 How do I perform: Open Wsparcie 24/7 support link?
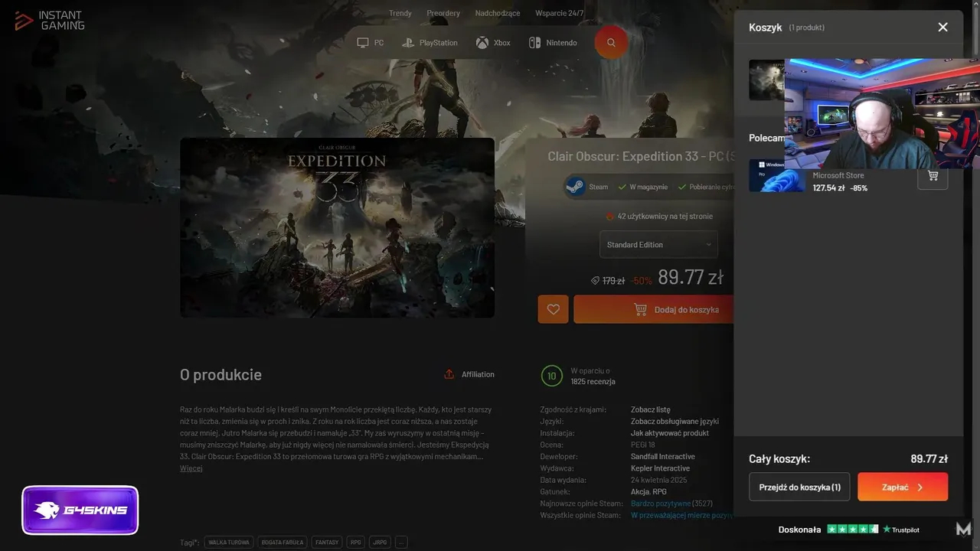[x=559, y=13]
